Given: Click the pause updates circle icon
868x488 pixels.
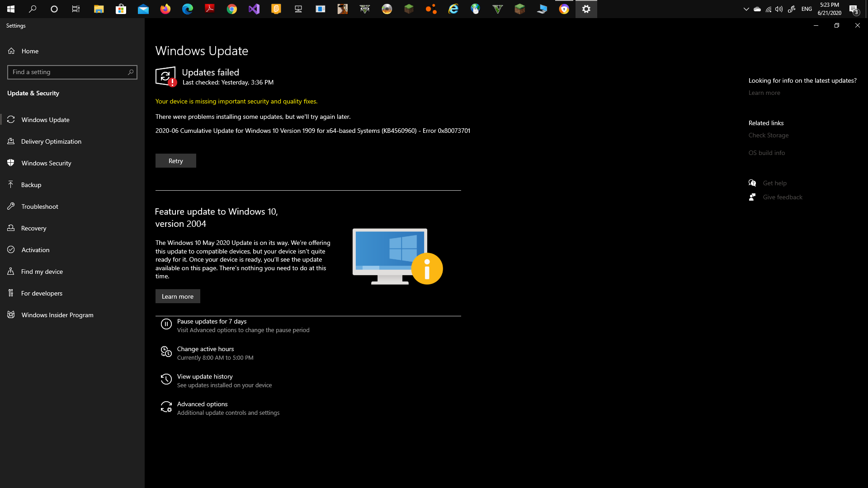Looking at the screenshot, I should point(166,324).
